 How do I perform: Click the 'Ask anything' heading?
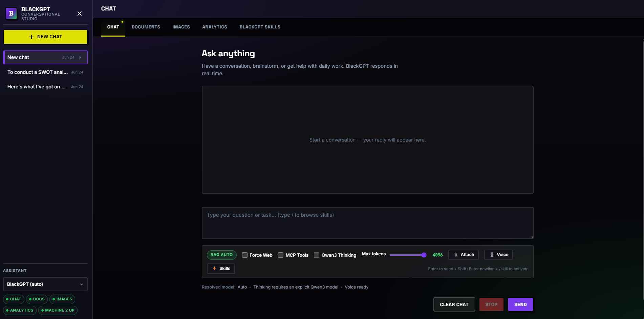[x=228, y=54]
